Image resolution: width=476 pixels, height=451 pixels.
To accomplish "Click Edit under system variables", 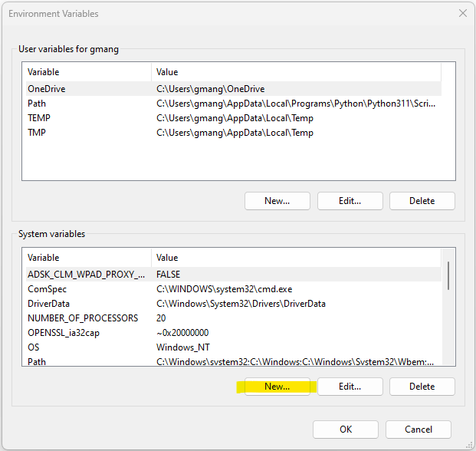I will [350, 387].
